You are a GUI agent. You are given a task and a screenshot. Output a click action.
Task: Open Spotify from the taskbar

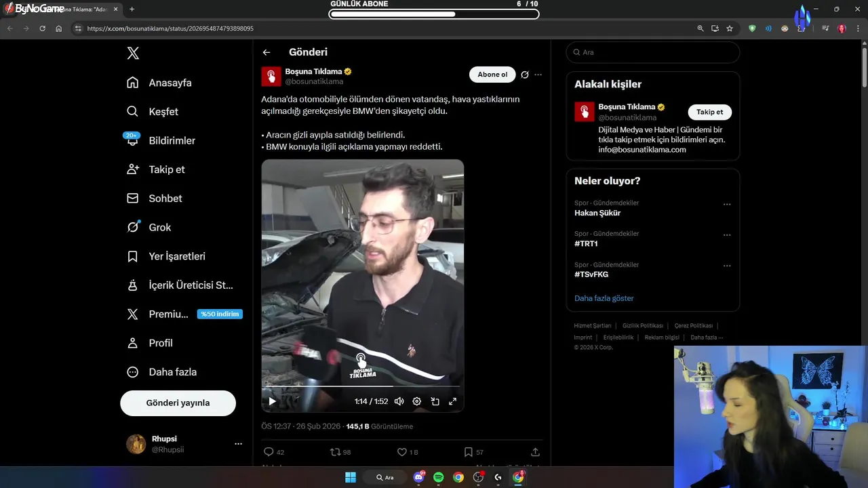439,477
